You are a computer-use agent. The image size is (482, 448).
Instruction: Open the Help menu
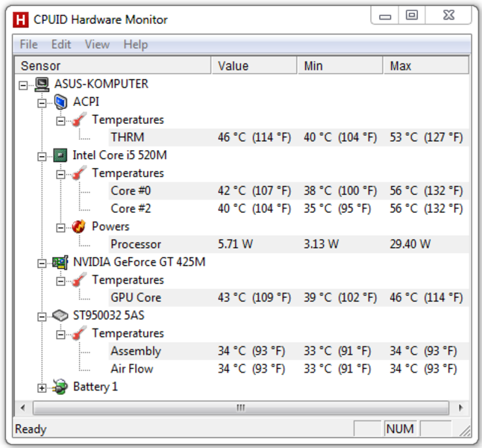point(136,45)
